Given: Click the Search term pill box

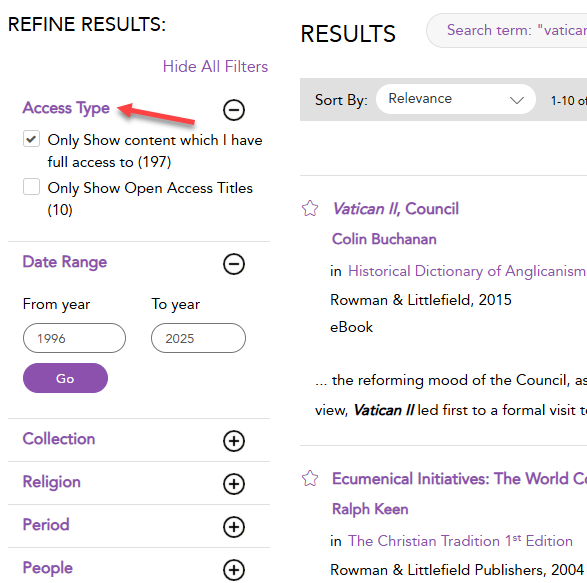Looking at the screenshot, I should [x=507, y=30].
